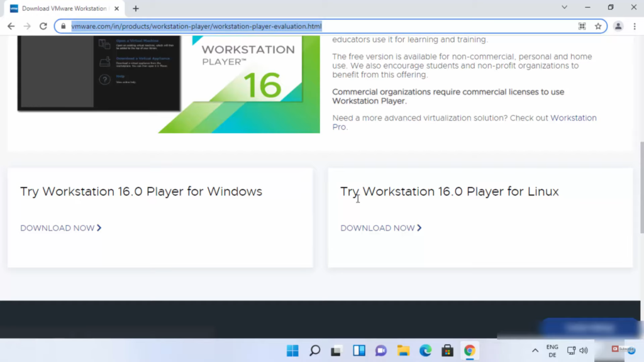
Task: Reload the VMware page
Action: (x=43, y=26)
